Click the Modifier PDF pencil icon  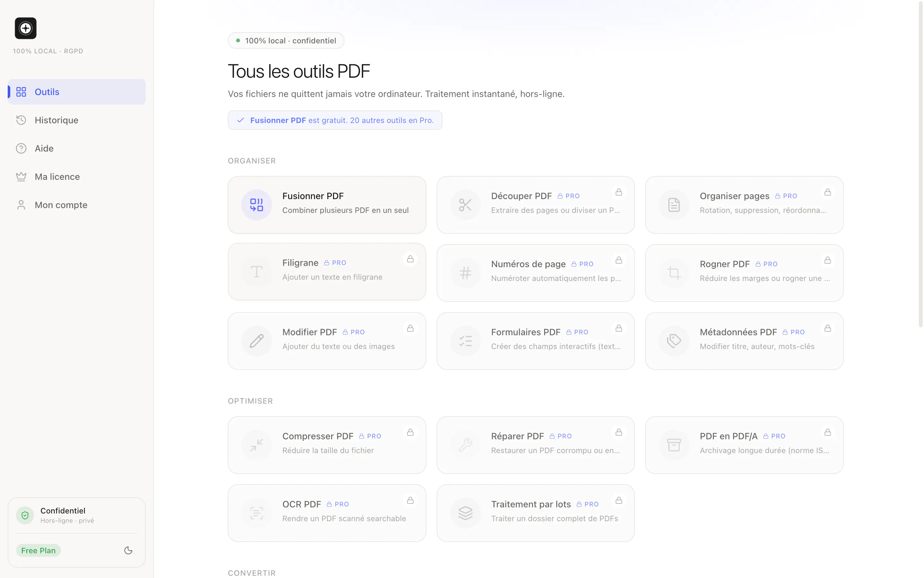coord(257,341)
